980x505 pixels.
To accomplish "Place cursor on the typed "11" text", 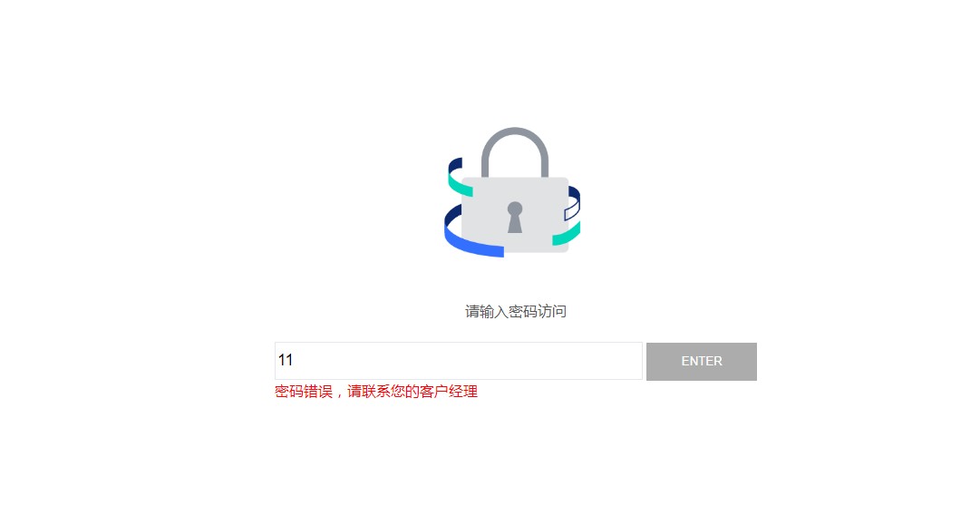I will (286, 360).
